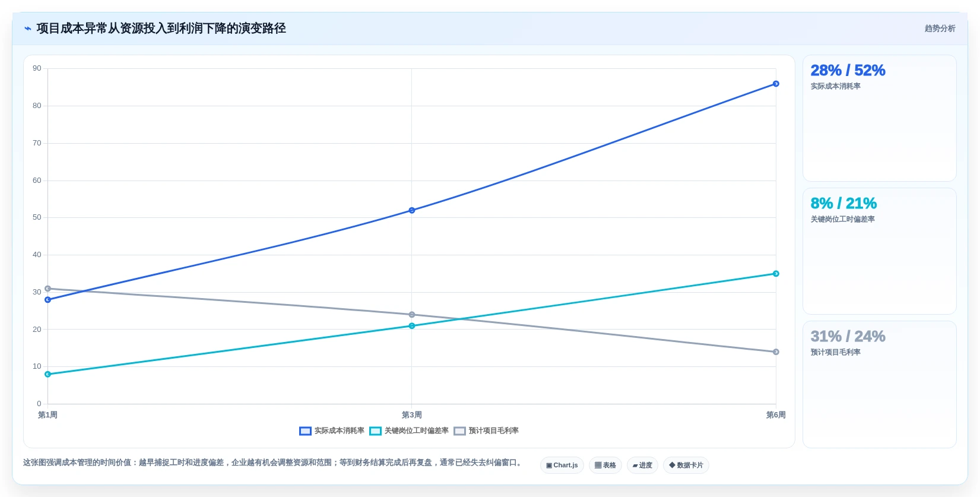Click the 预计项目毛利率 card label
Screen dimensions: 980x497
click(835, 353)
